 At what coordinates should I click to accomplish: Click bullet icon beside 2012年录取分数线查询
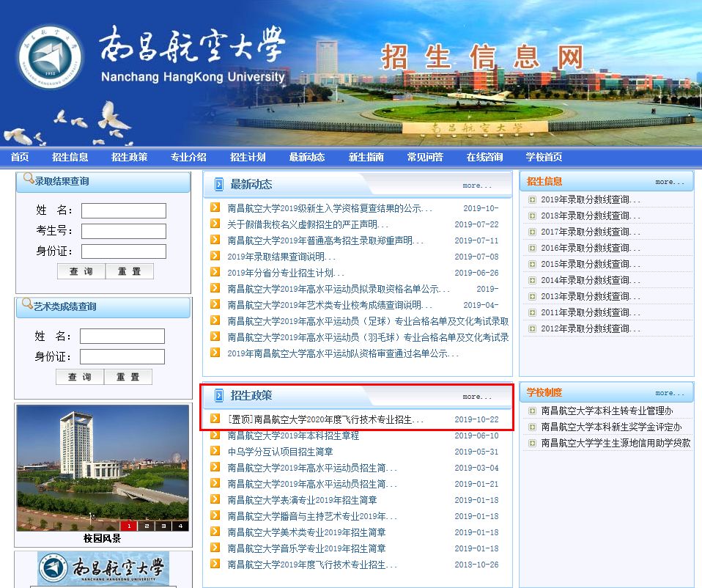[x=532, y=328]
